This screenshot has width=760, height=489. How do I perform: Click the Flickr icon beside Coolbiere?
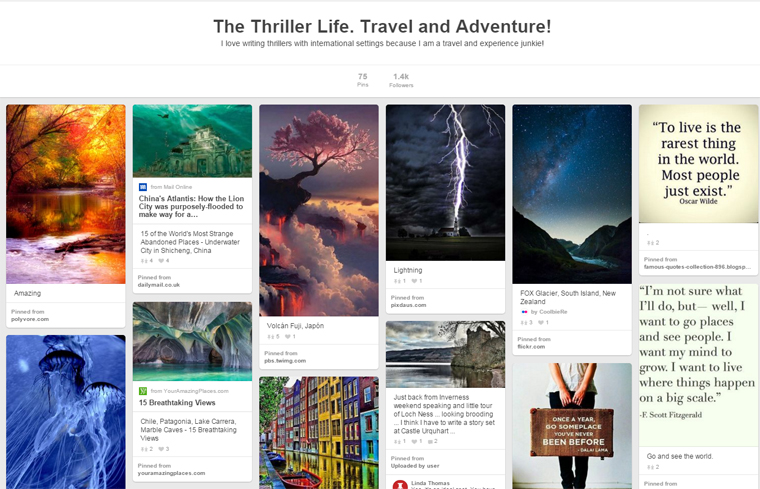[x=524, y=312]
